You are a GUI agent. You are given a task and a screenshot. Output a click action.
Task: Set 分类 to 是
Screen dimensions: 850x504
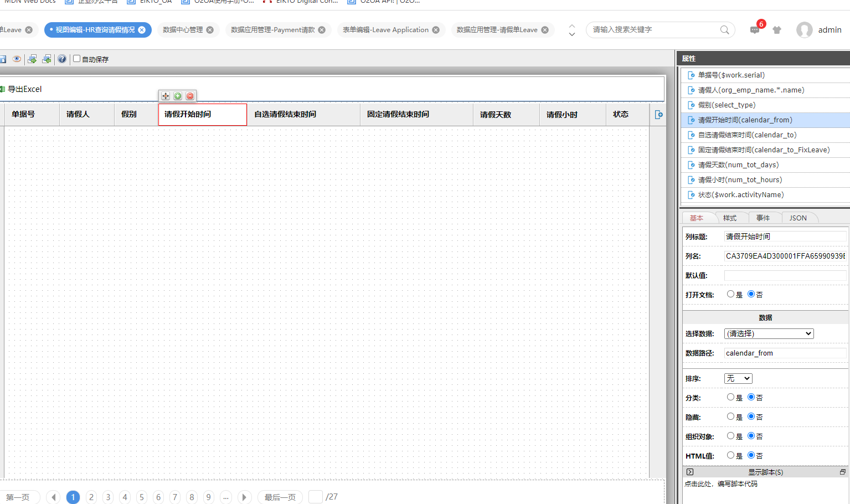click(x=731, y=397)
